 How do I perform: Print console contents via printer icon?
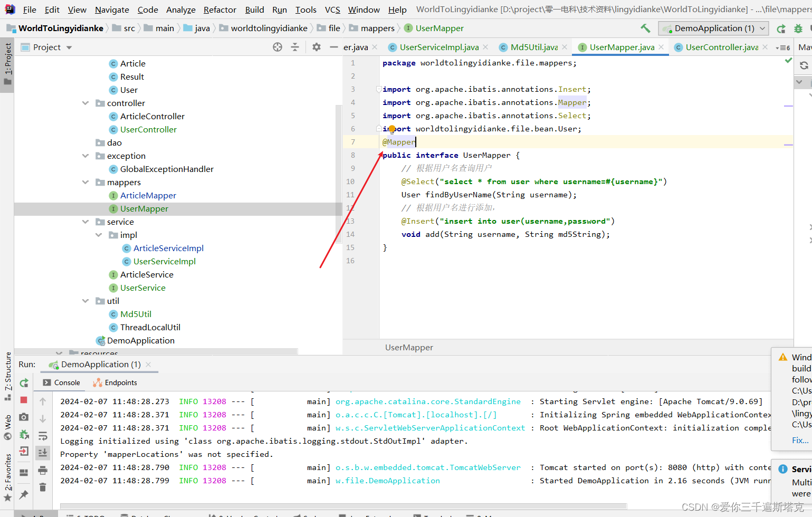click(x=43, y=470)
